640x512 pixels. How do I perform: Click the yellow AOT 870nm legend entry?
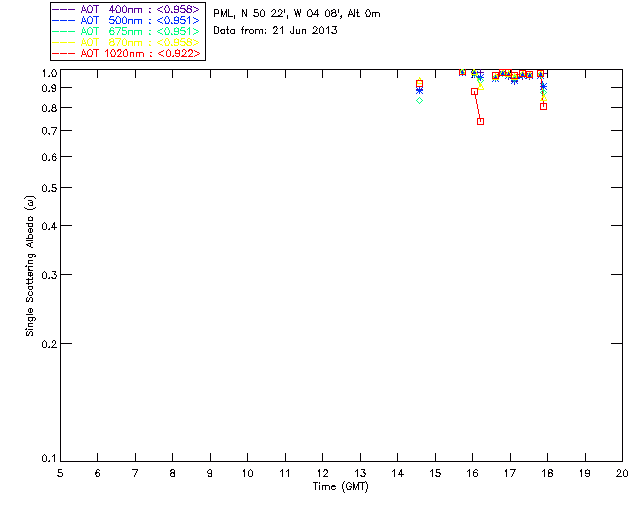[x=126, y=42]
